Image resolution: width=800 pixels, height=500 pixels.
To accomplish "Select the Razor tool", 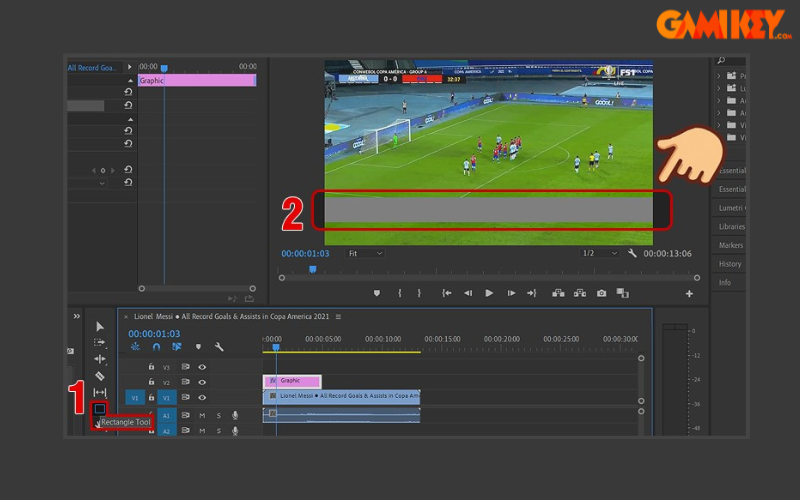I will click(99, 376).
